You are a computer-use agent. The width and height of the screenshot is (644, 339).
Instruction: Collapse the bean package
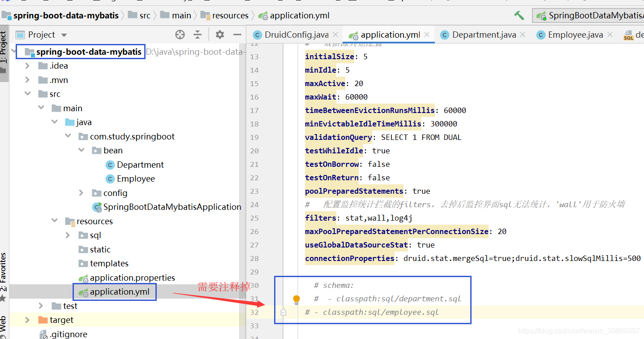[82, 151]
